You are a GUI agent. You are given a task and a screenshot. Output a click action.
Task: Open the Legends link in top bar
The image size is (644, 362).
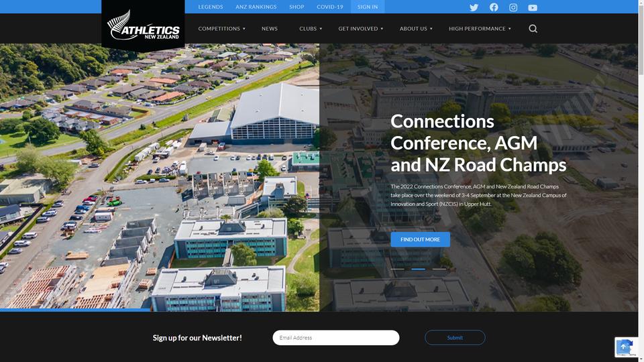210,7
